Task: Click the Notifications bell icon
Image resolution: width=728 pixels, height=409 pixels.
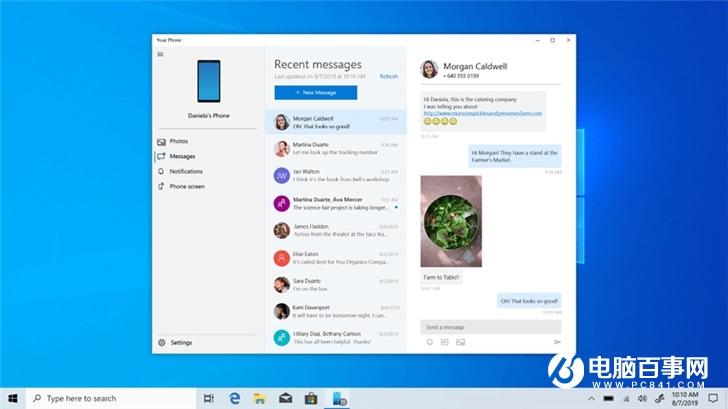Action: [x=161, y=171]
